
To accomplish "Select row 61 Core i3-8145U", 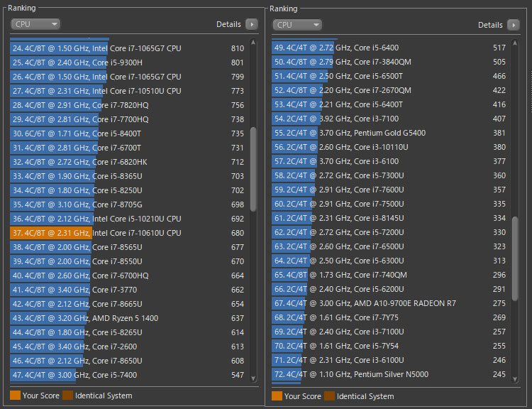I will [x=390, y=218].
